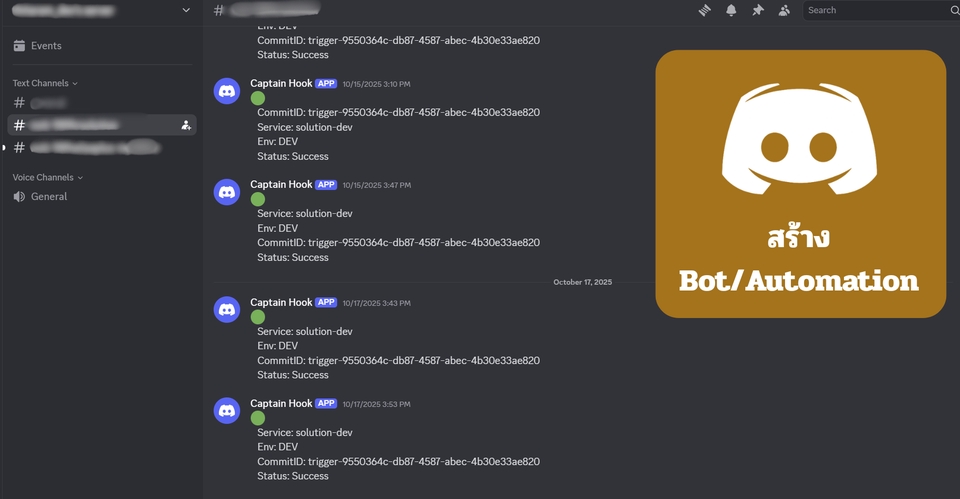Click Captain Hook username on 10/17 3:43 PM message

coord(281,303)
